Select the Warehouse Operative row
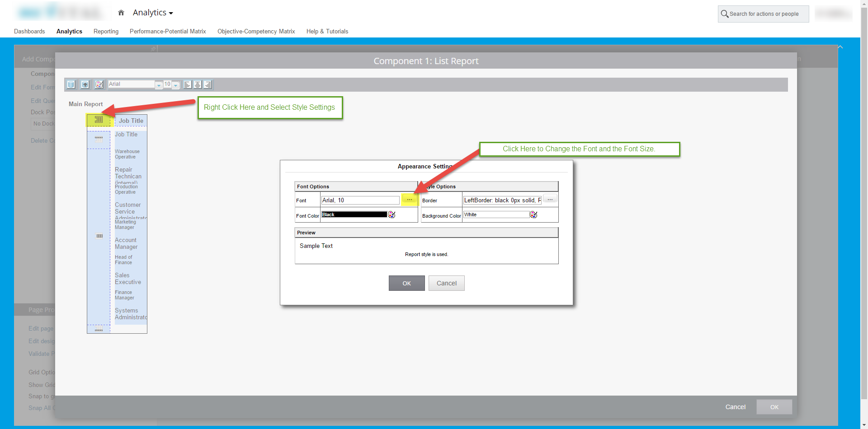Screen dimensions: 868x429 tap(127, 154)
